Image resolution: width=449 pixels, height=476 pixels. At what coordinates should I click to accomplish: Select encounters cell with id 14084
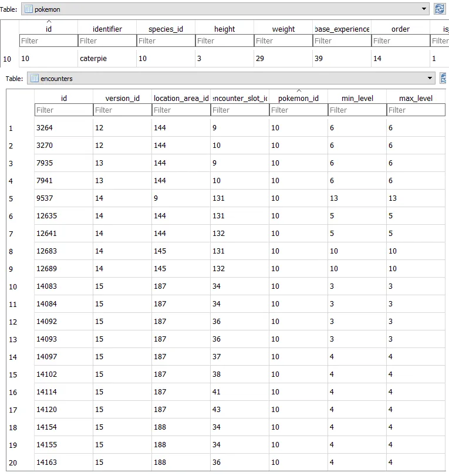[64, 304]
